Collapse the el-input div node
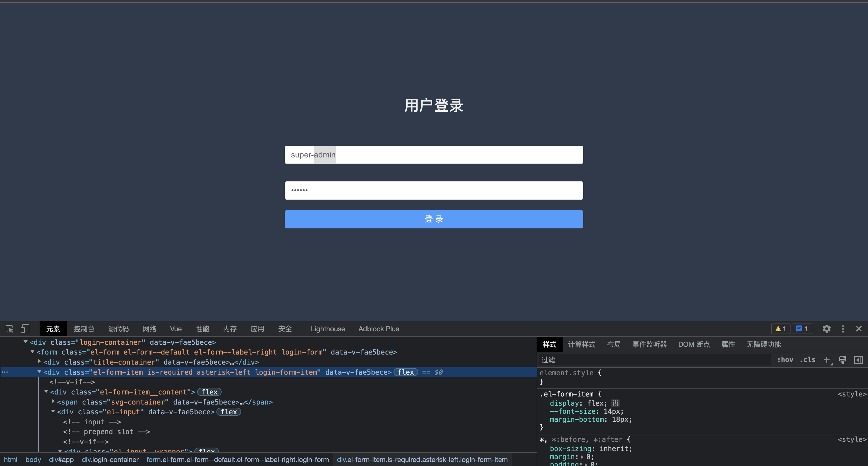 tap(53, 411)
